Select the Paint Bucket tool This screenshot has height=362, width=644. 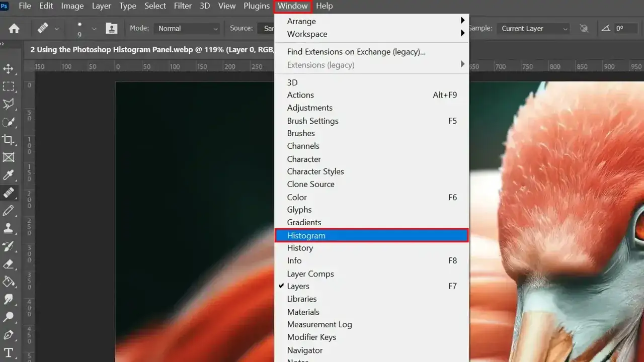[9, 281]
